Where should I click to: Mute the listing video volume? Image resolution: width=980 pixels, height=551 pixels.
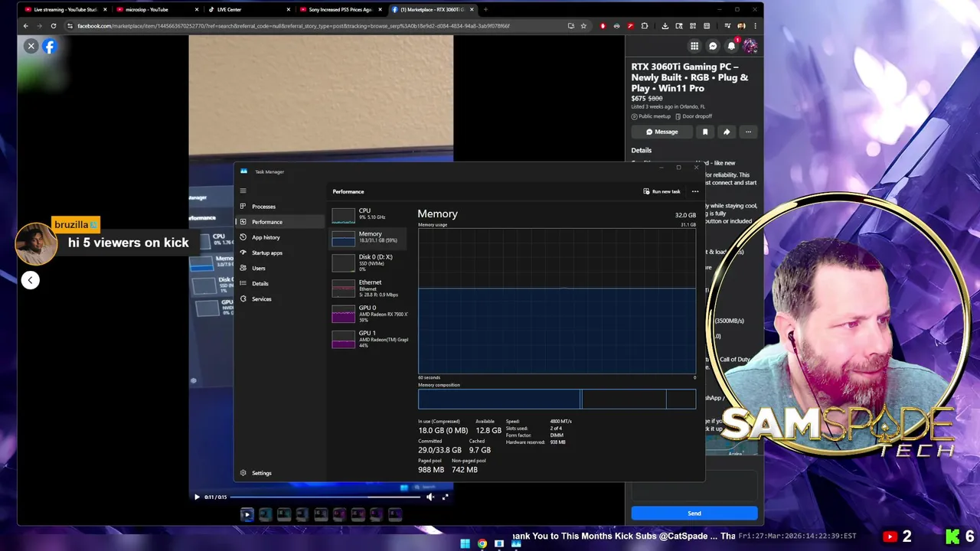point(430,497)
